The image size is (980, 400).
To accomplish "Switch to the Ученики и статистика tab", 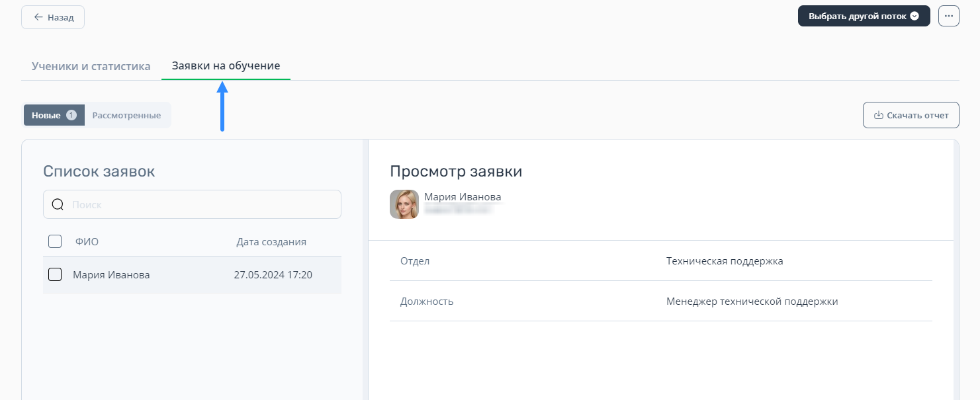I will pyautogui.click(x=91, y=66).
